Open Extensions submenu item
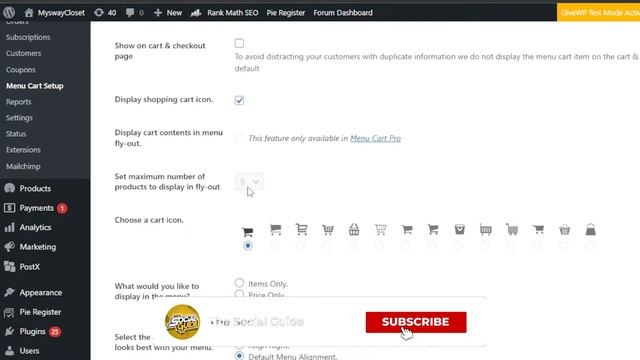The image size is (640, 360). pos(23,150)
